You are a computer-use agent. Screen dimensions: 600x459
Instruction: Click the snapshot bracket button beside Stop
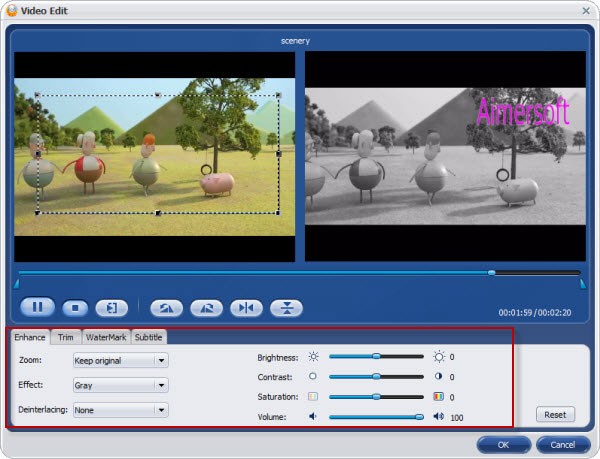coord(112,308)
